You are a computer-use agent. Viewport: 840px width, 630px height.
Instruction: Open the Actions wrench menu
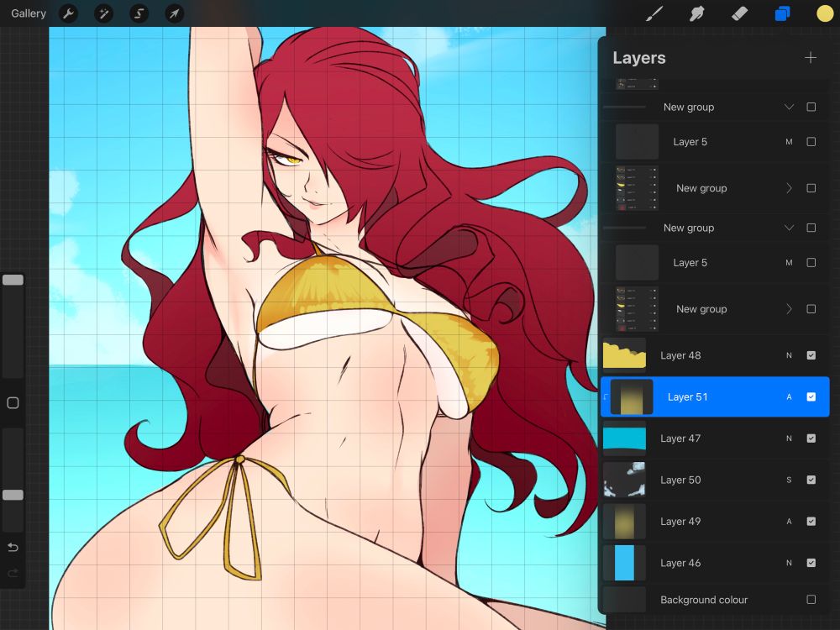tap(68, 13)
